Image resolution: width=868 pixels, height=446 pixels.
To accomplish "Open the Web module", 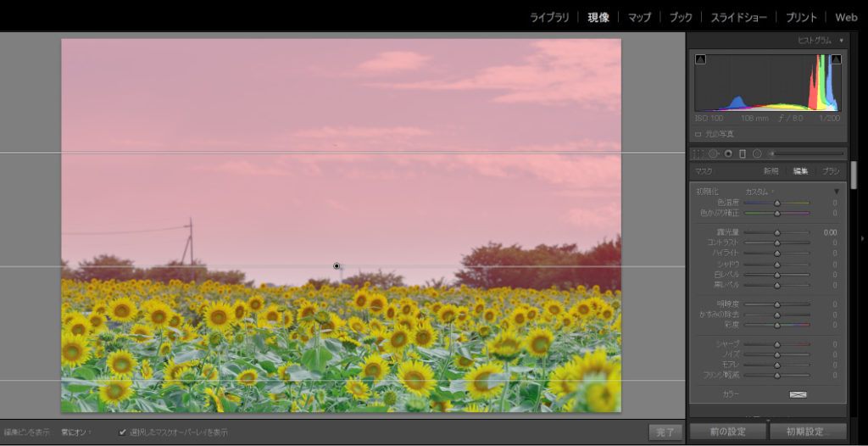I will coord(847,17).
